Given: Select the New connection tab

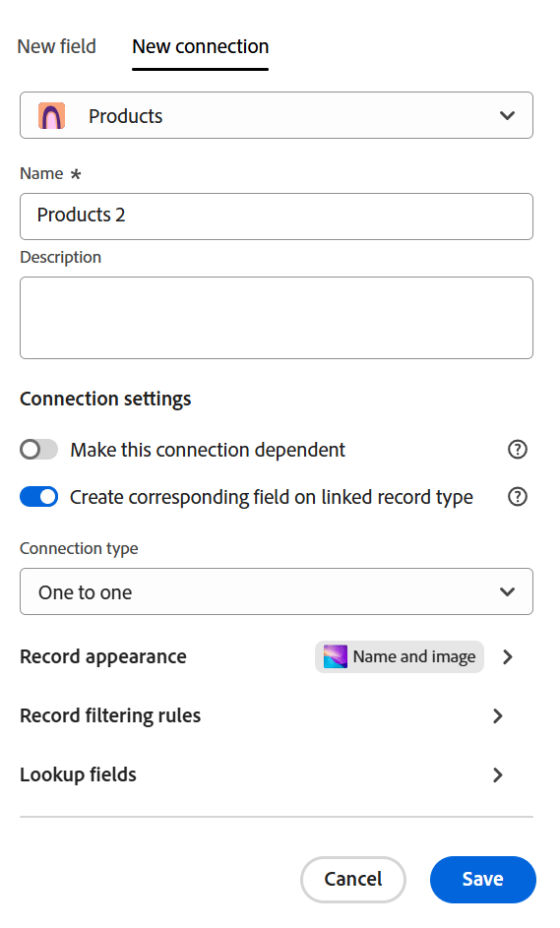Looking at the screenshot, I should point(200,46).
